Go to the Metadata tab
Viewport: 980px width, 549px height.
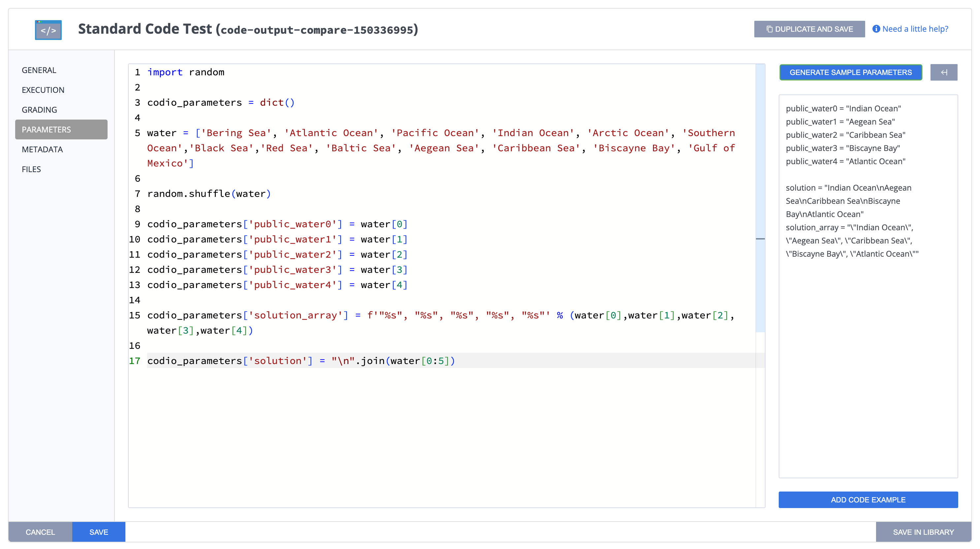[x=42, y=149]
